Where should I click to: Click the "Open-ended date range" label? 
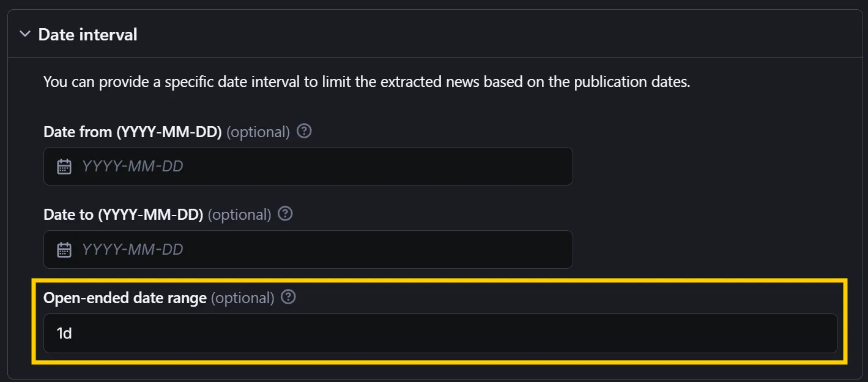click(x=125, y=298)
